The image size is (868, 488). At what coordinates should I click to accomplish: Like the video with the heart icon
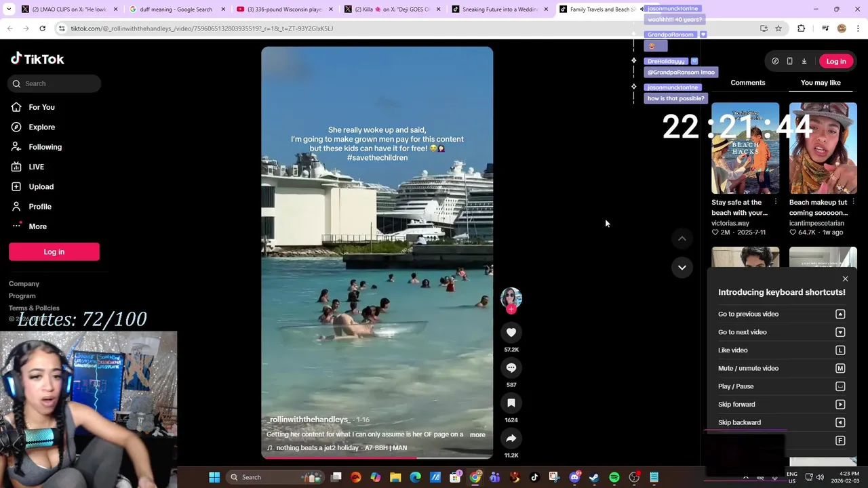511,332
